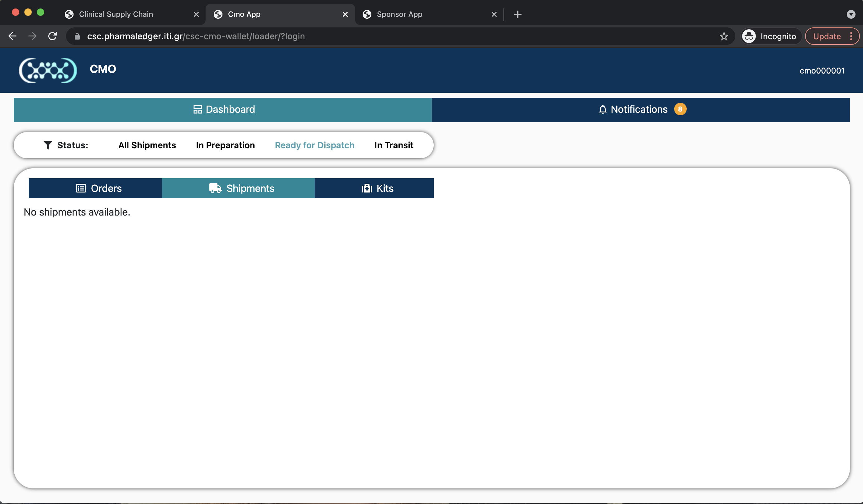Switch filter to In Transit status
Viewport: 863px width, 504px height.
coord(393,145)
